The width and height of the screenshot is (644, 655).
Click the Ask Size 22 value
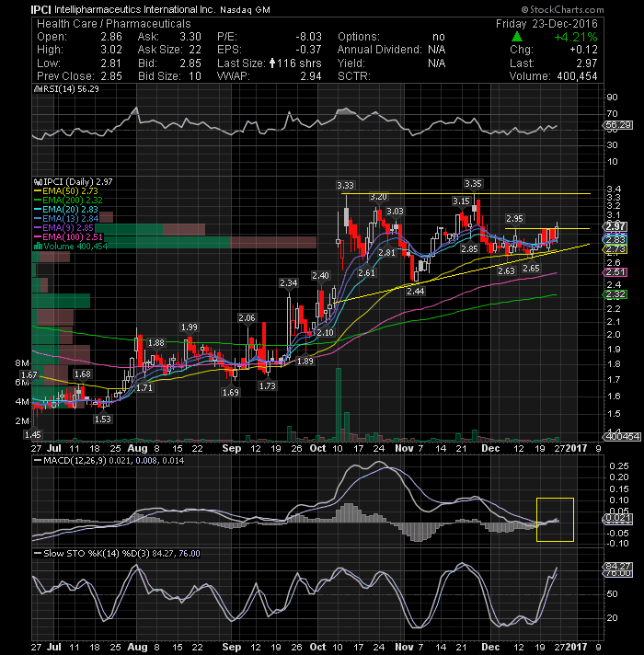195,50
